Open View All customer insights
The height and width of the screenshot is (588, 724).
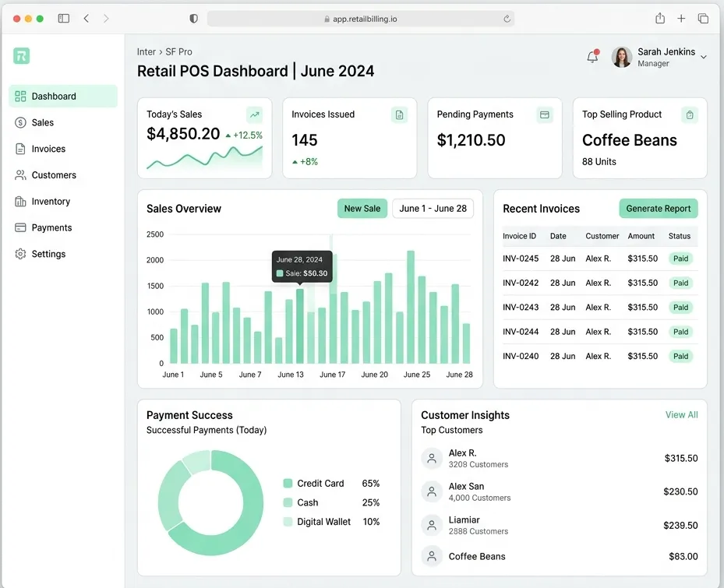click(681, 415)
